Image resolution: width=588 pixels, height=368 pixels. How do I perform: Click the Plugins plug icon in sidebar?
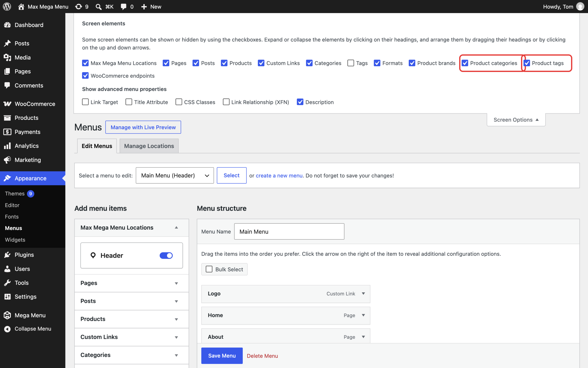pos(7,255)
